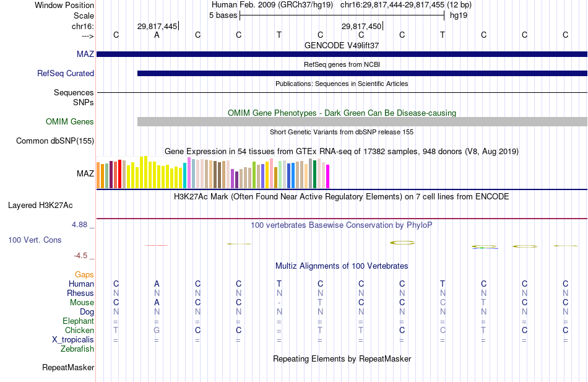Click the dash gap in the Mouse row
The width and height of the screenshot is (588, 382).
279,303
